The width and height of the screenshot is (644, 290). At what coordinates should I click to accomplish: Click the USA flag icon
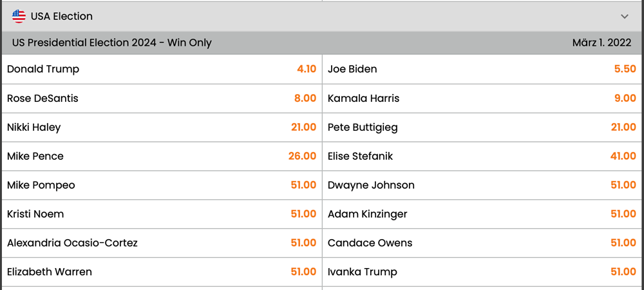[x=19, y=16]
